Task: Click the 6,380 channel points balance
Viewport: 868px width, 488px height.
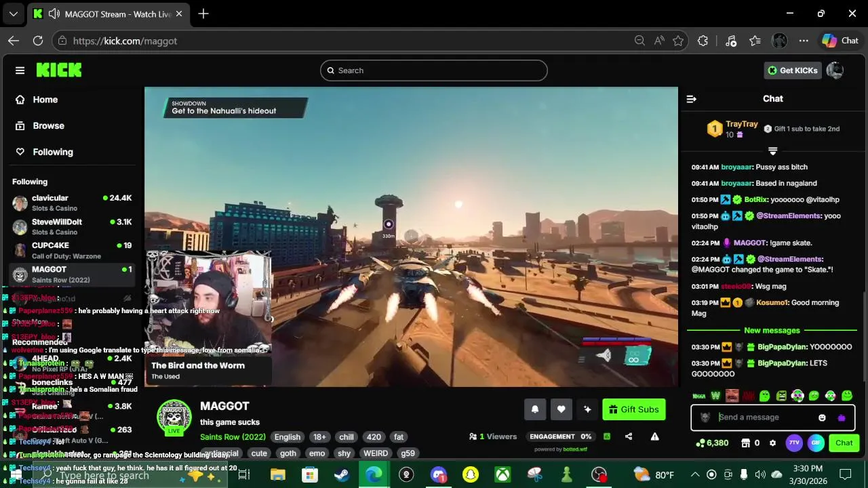Action: (x=712, y=443)
